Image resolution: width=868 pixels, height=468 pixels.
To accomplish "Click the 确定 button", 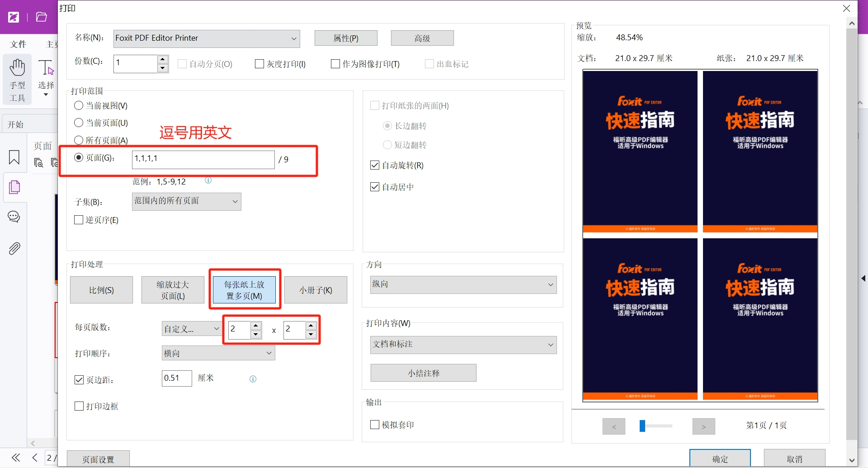I will point(720,459).
